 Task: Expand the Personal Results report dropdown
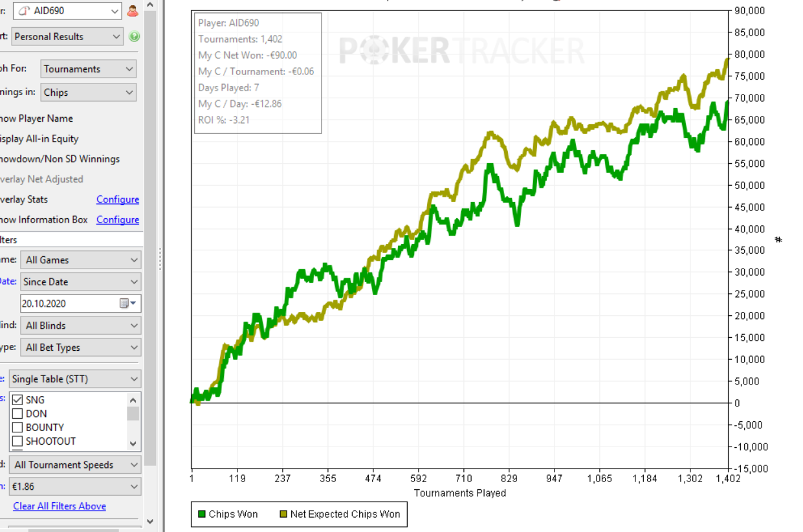[116, 37]
